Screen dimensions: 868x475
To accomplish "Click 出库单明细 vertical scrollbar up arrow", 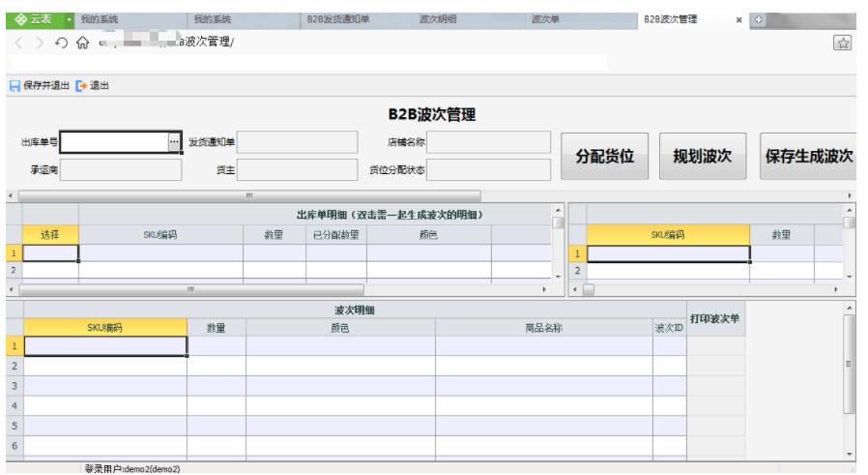I will [x=558, y=210].
